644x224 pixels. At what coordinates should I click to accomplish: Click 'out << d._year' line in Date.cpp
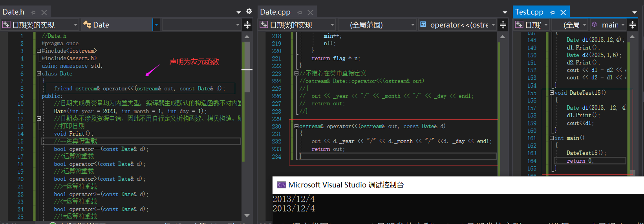pyautogui.click(x=402, y=141)
